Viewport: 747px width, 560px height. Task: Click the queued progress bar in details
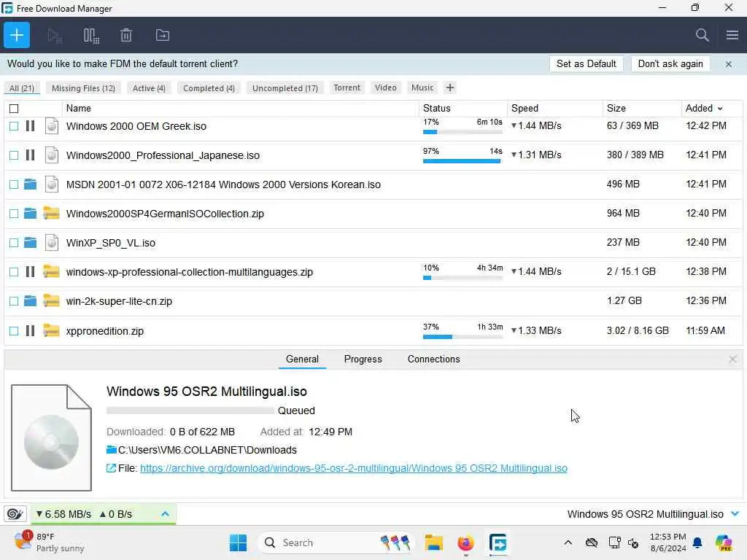(190, 411)
